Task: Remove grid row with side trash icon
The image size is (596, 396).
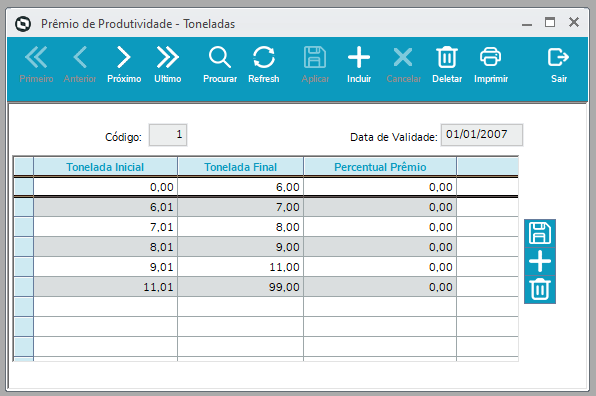Action: tap(540, 290)
